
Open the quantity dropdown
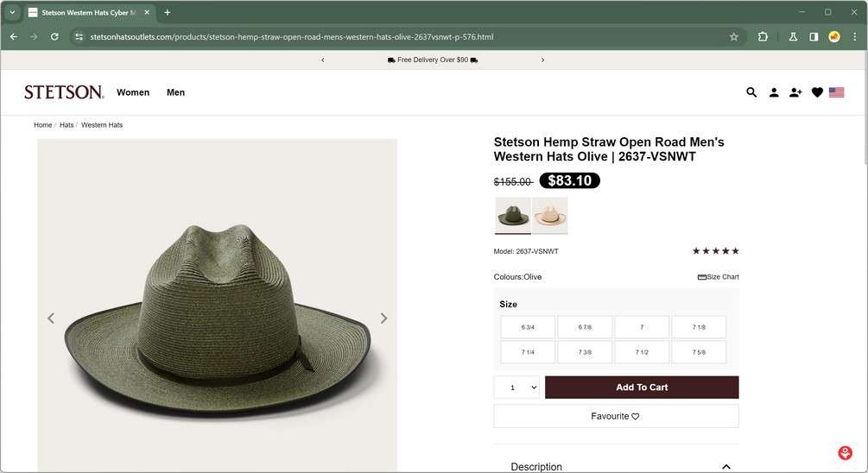pyautogui.click(x=517, y=388)
